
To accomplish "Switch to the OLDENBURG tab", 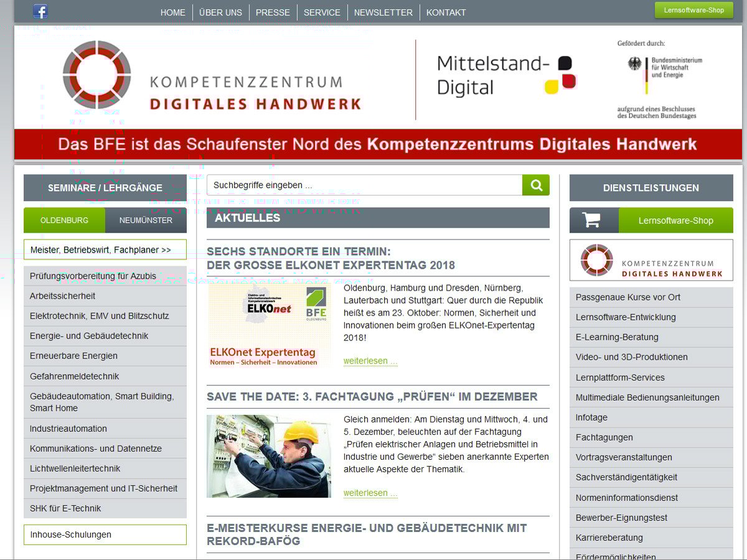I will point(64,220).
